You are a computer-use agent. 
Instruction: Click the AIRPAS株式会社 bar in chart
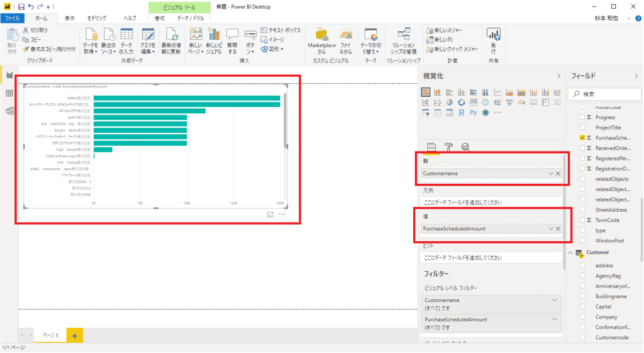point(187,98)
